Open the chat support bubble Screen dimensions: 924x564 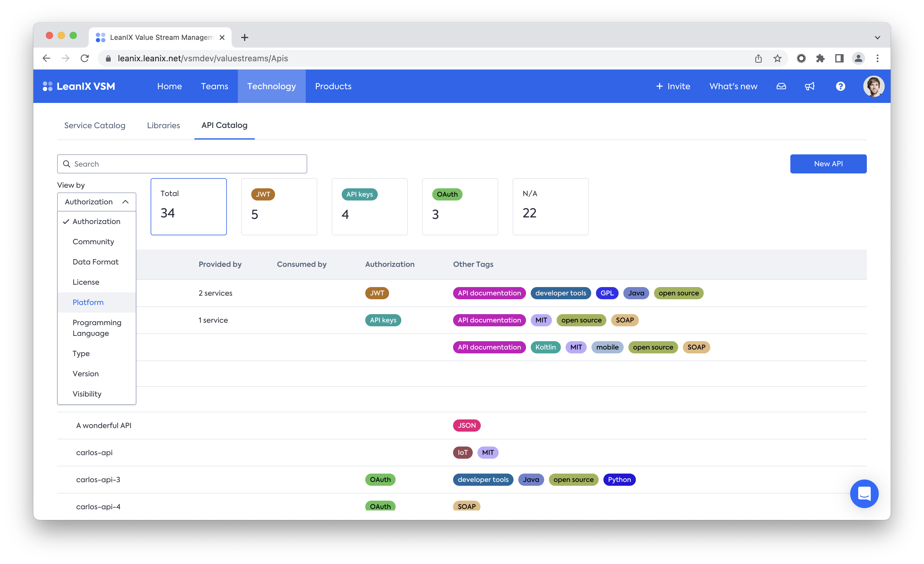(x=864, y=493)
